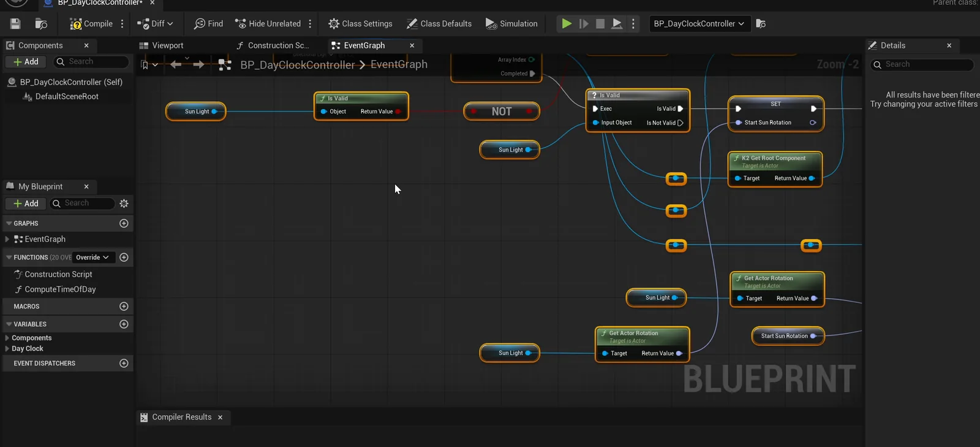980x447 pixels.
Task: Add a new component
Action: pyautogui.click(x=26, y=62)
